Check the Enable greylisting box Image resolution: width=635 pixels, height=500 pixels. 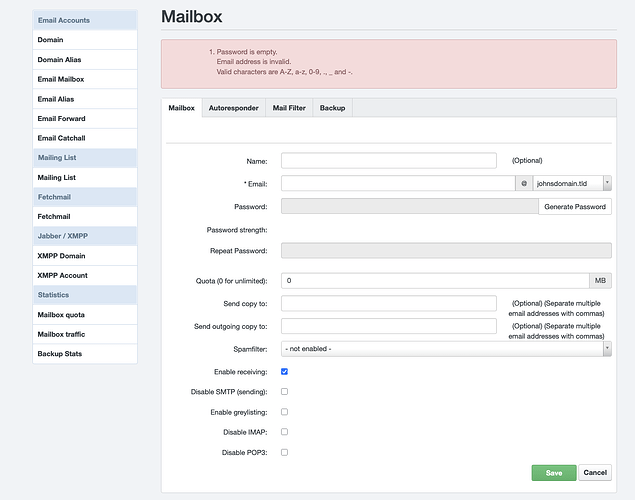(x=284, y=412)
